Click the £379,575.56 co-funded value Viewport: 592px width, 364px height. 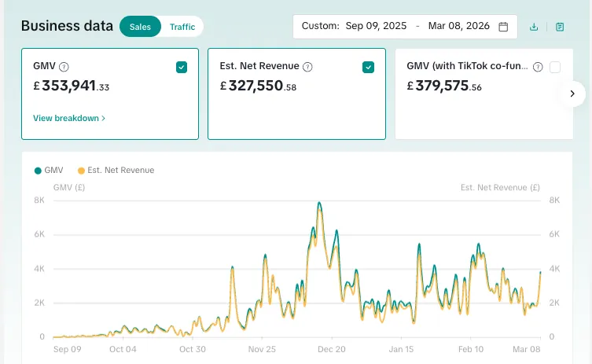tap(444, 86)
